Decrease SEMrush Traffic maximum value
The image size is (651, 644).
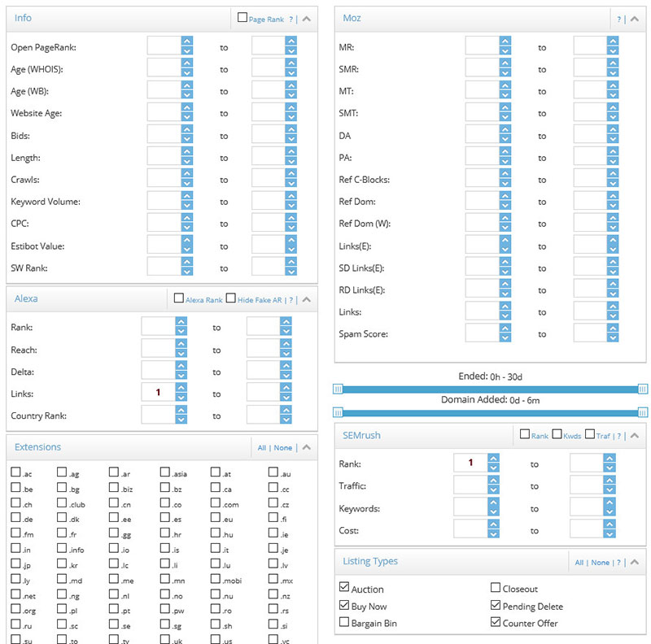pyautogui.click(x=609, y=490)
